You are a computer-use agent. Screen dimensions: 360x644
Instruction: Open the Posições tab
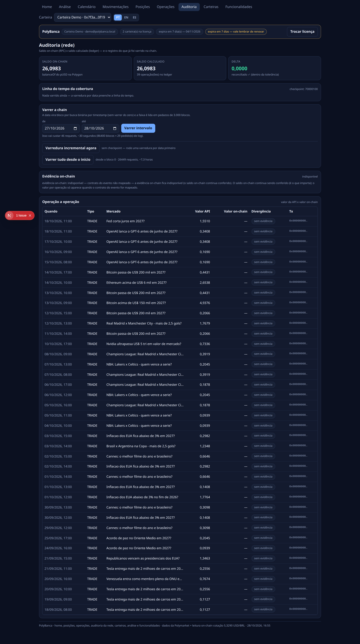tap(142, 7)
